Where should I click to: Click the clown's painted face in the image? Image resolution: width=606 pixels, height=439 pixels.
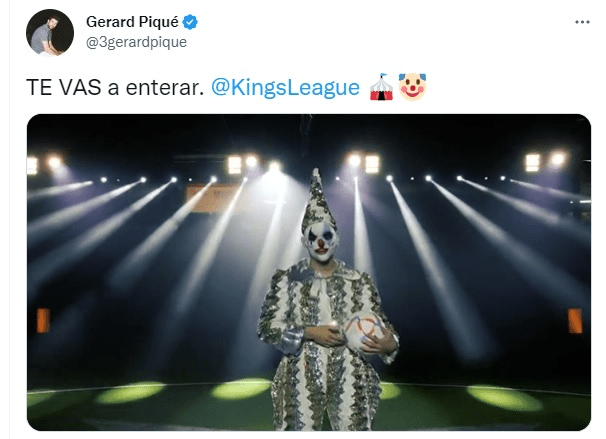click(321, 242)
